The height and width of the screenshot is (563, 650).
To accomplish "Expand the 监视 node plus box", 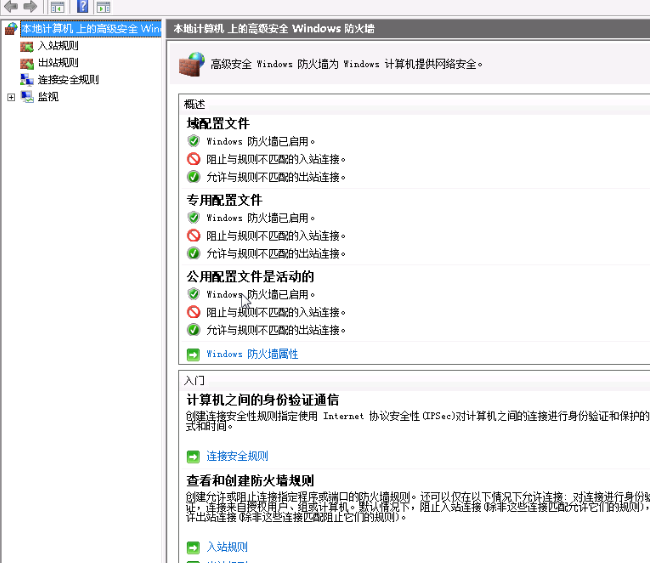I will click(11, 97).
